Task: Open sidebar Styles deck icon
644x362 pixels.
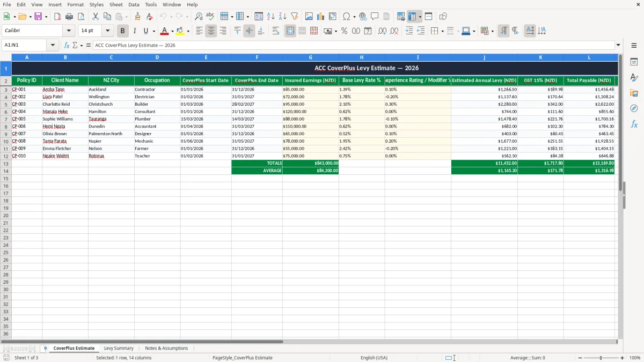Action: pos(634,77)
